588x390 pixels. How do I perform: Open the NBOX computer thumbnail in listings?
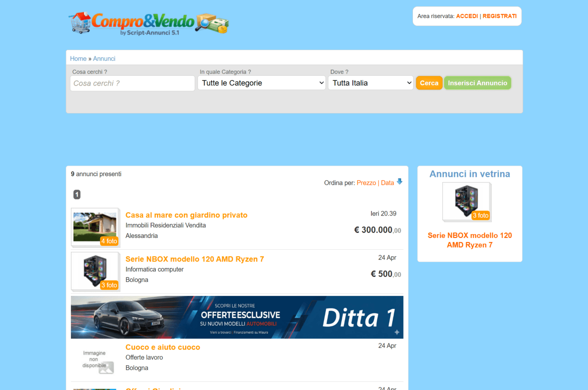[x=95, y=271]
